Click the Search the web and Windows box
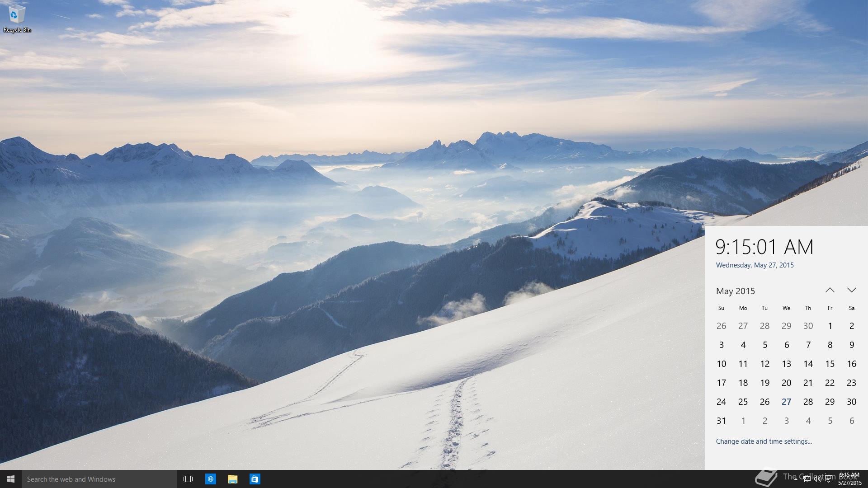 [x=99, y=479]
